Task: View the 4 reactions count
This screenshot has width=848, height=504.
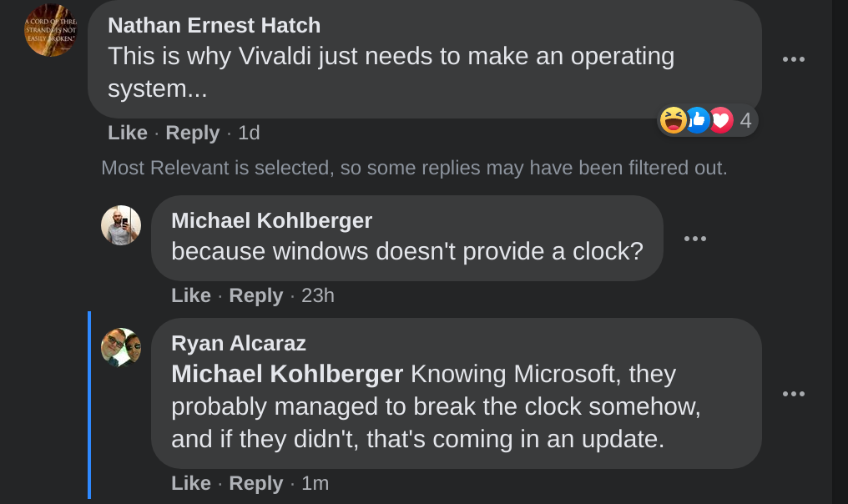Action: 745,121
